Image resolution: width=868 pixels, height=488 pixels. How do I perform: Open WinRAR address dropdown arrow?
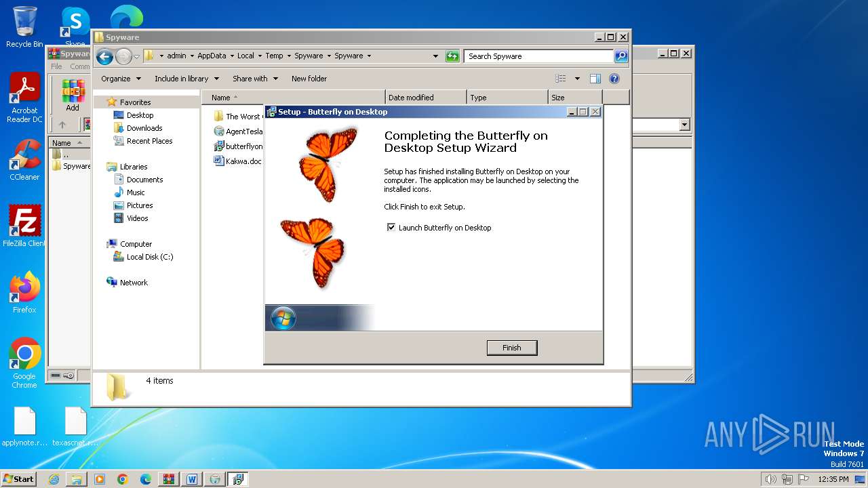tap(684, 125)
